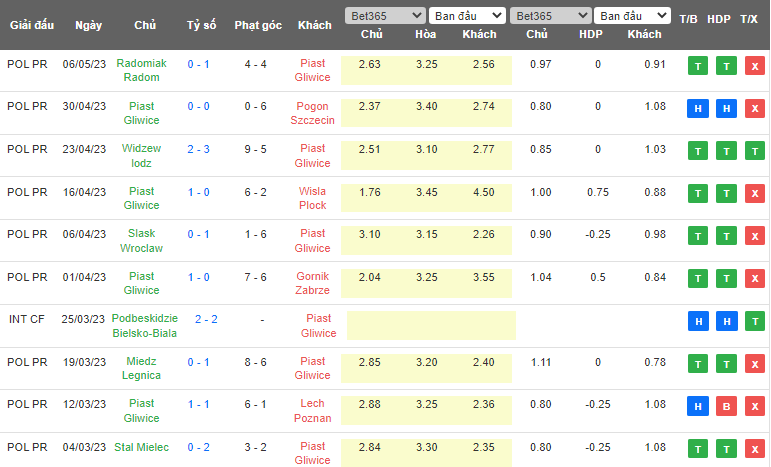The width and height of the screenshot is (771, 467).
Task: Click blue H badge under T/B in Pogon Szczecin row
Action: [697, 109]
